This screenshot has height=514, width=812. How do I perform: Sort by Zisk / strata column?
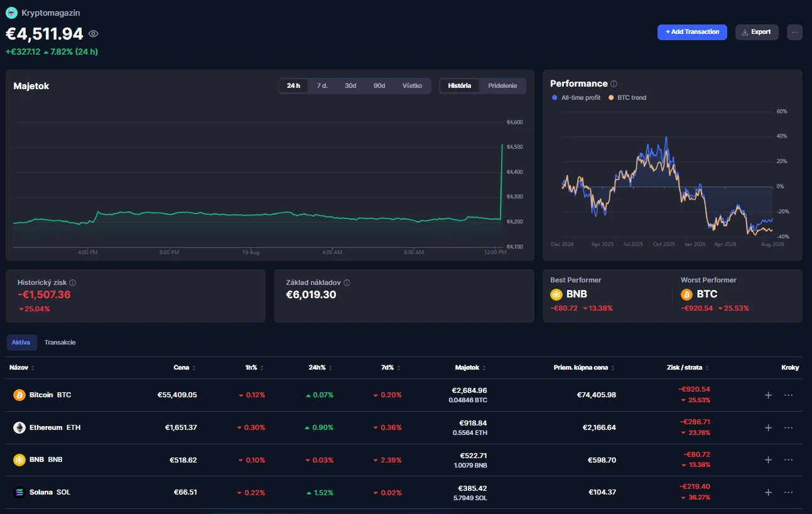click(688, 368)
